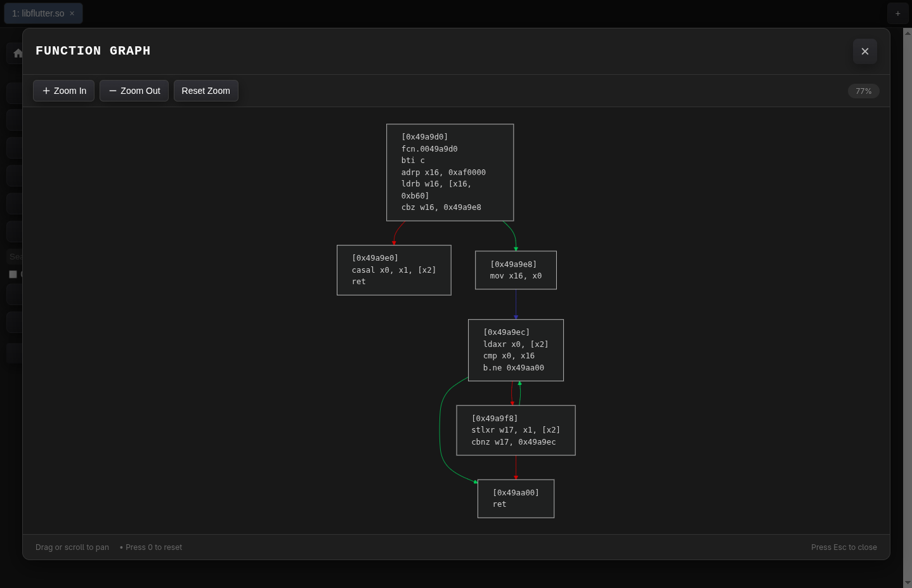
Task: Select the fcn.0049a9d0 entry node
Action: [x=450, y=173]
